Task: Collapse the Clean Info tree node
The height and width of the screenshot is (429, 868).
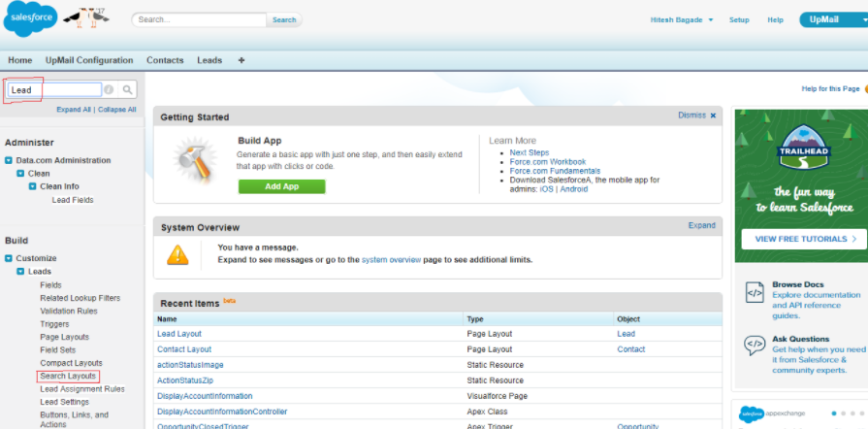Action: coord(33,186)
